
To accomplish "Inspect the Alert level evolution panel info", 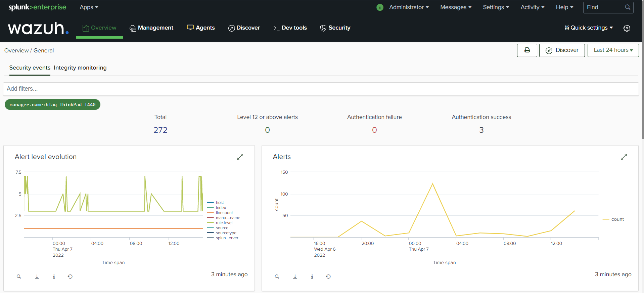I will coord(54,277).
